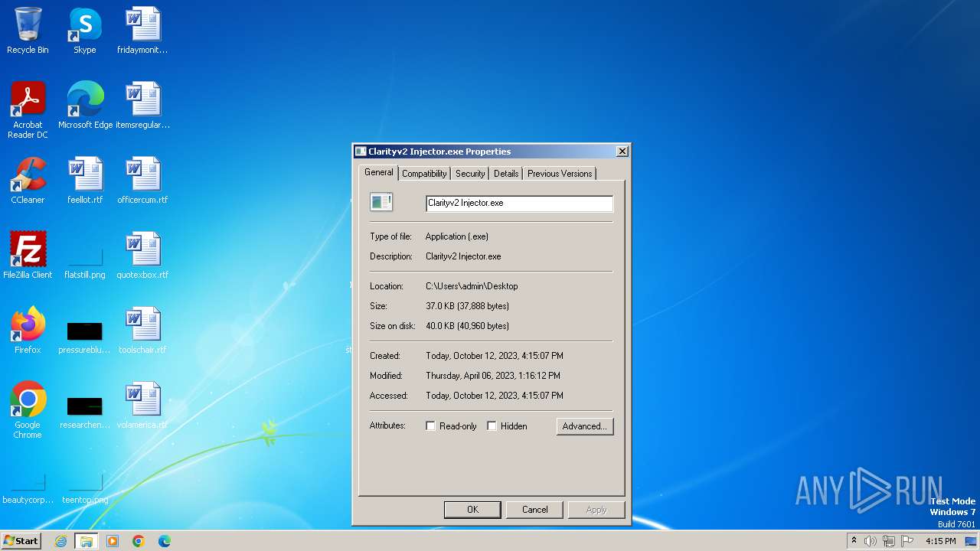Select the itemsregular document icon
This screenshot has height=551, width=980.
142,105
